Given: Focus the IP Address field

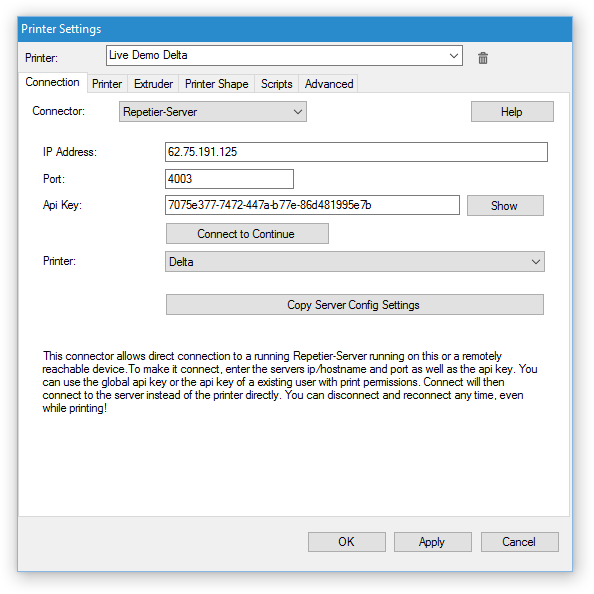Looking at the screenshot, I should (x=356, y=152).
